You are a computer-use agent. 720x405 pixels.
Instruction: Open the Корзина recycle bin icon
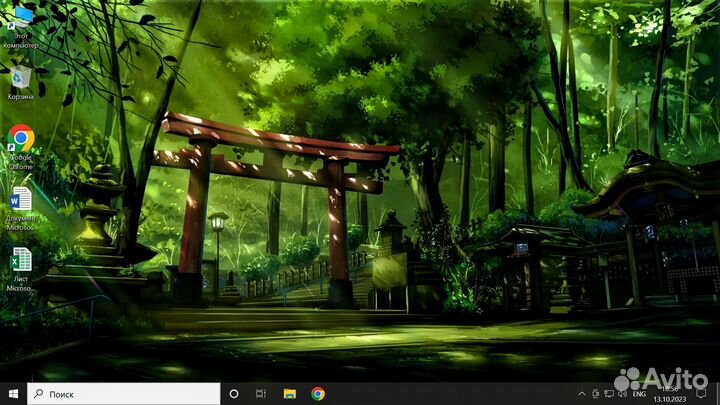point(21,83)
